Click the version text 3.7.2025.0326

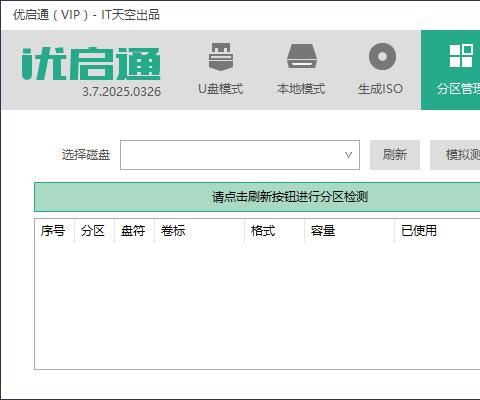pyautogui.click(x=122, y=92)
